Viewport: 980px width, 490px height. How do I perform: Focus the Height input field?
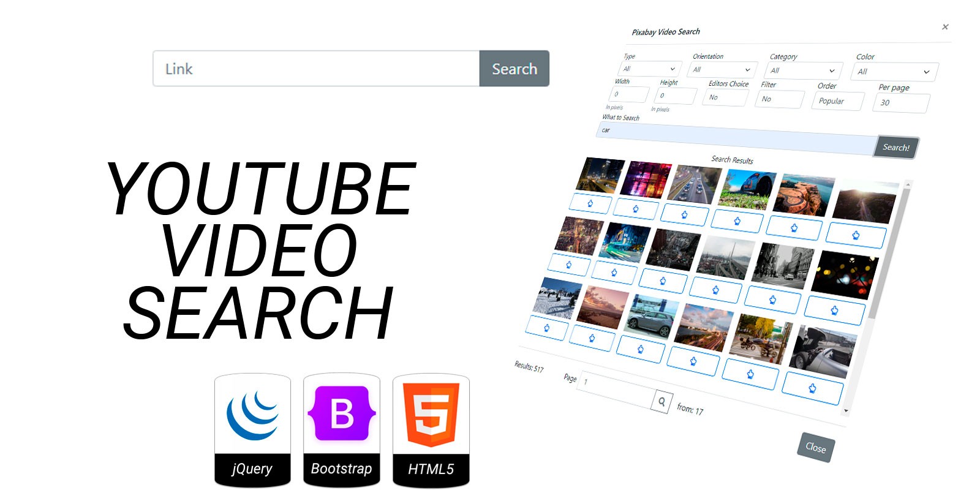[x=676, y=96]
